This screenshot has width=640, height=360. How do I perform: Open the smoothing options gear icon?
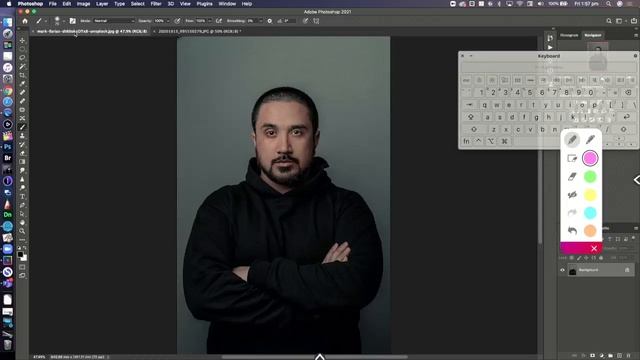pos(270,21)
